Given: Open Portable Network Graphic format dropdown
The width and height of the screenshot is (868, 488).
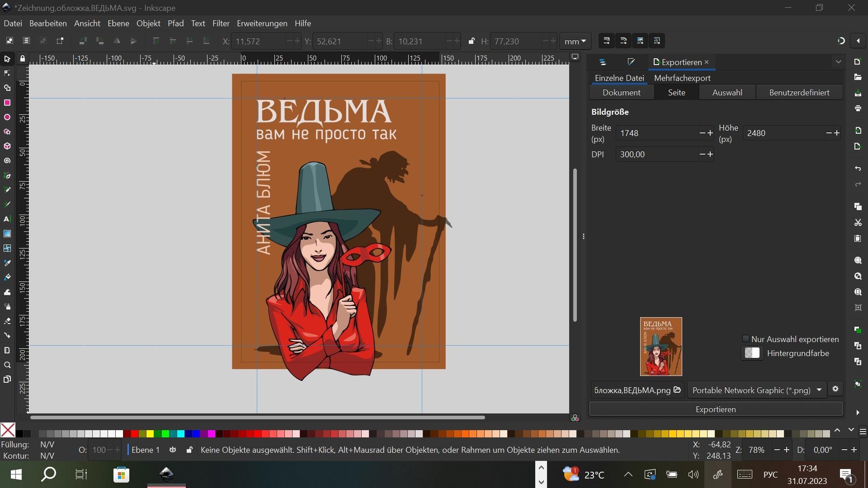Looking at the screenshot, I should [757, 390].
